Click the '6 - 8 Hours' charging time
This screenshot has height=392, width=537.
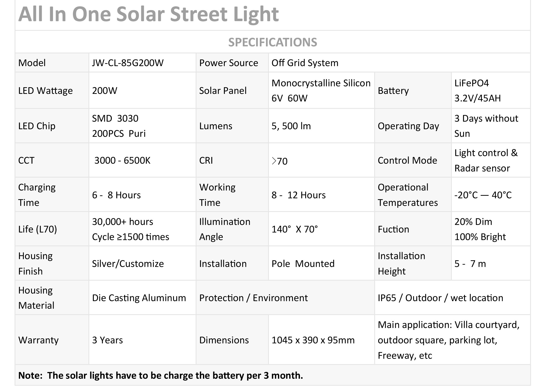pos(116,195)
